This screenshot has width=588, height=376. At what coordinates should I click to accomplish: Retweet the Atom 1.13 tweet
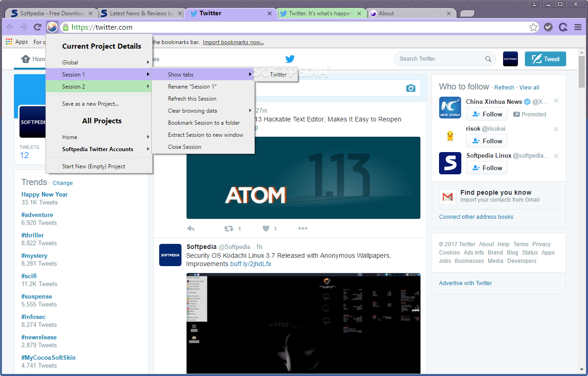(229, 229)
